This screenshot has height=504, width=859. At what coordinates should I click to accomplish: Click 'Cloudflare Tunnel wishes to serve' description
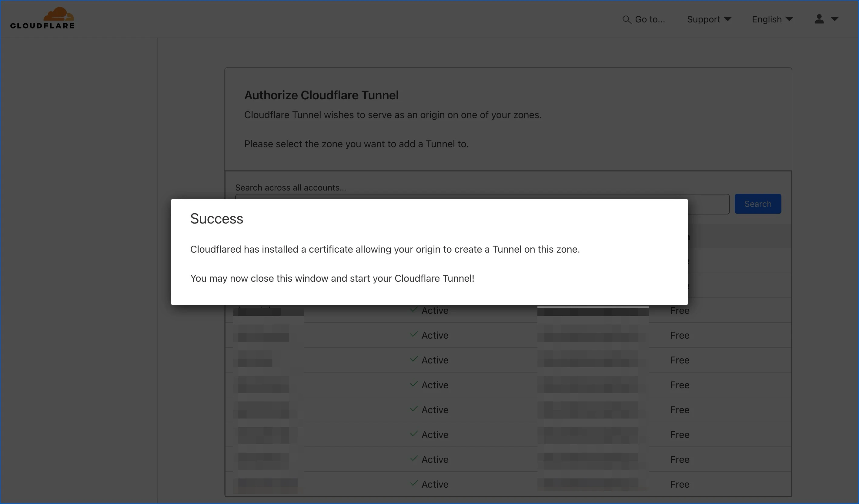[393, 115]
